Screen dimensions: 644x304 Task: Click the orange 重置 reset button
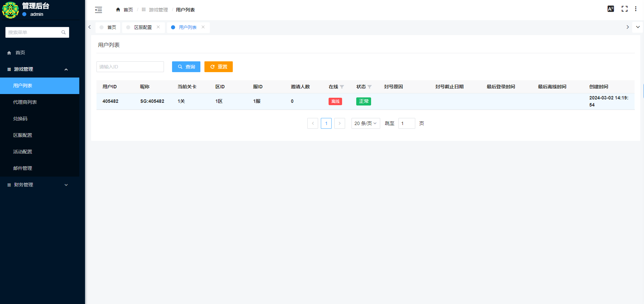click(x=218, y=67)
